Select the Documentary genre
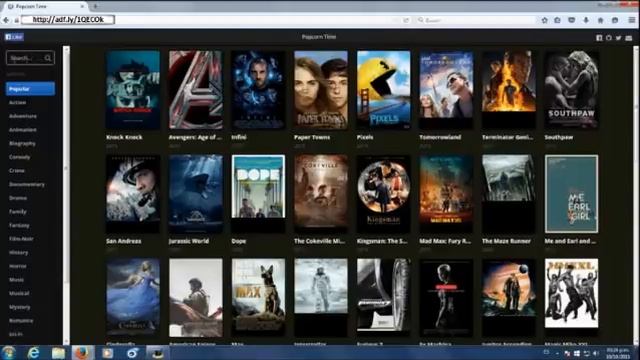 27,184
